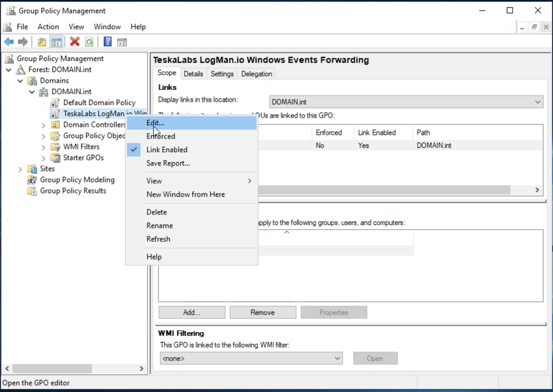Viewport: 553px width, 392px height.
Task: Toggle the Show/Hide Console Tree icon
Action: pos(56,42)
